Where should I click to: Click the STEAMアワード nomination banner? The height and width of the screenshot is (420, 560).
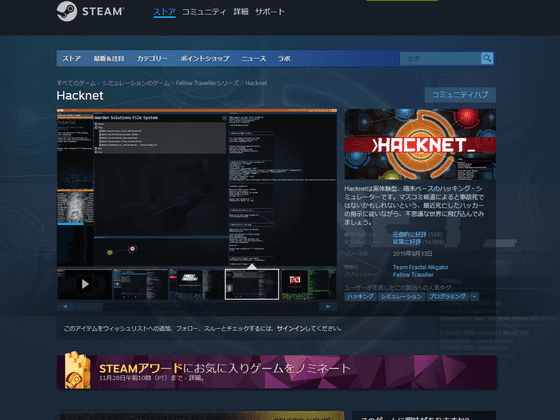pyautogui.click(x=276, y=371)
